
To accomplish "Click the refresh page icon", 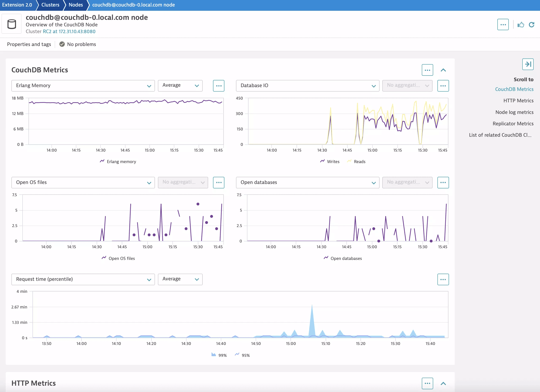I will (531, 25).
